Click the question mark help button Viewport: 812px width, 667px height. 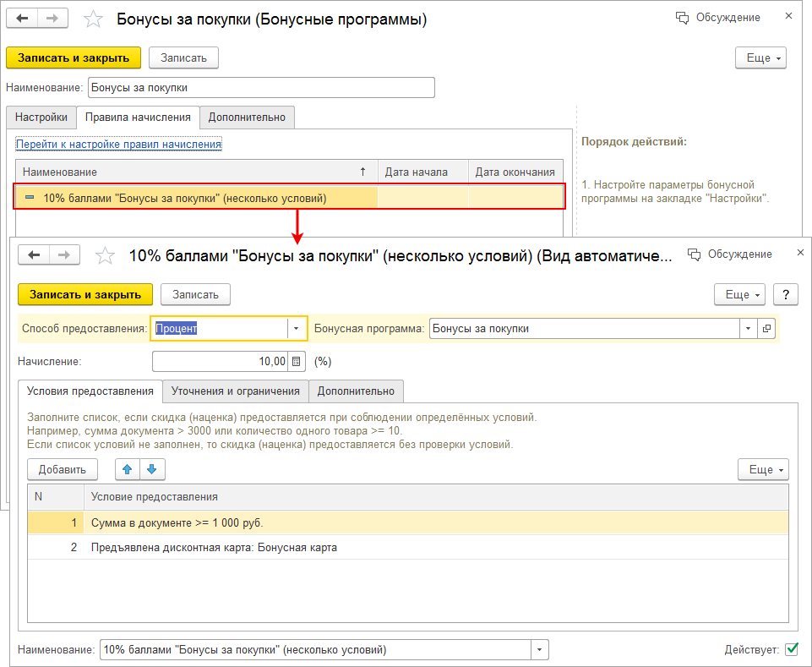point(787,294)
